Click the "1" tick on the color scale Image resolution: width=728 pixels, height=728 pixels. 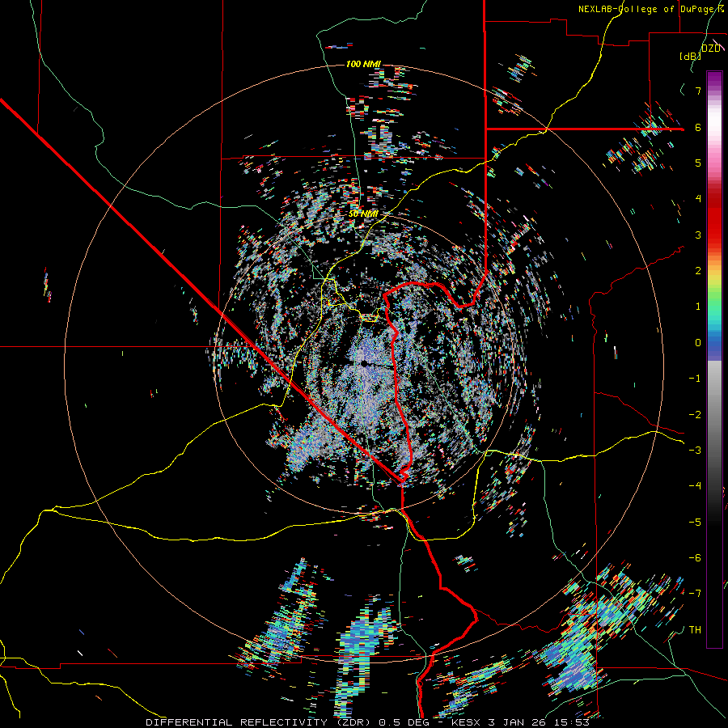click(698, 307)
